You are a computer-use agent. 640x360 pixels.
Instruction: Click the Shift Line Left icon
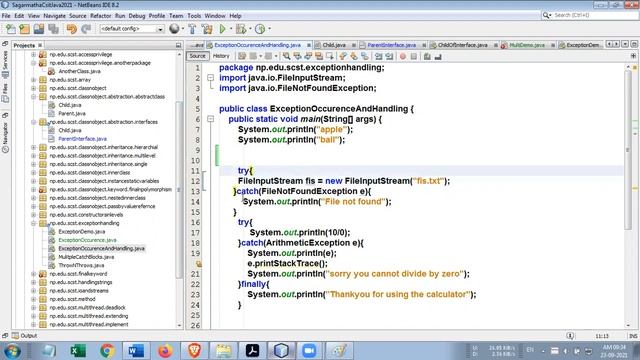[378, 56]
